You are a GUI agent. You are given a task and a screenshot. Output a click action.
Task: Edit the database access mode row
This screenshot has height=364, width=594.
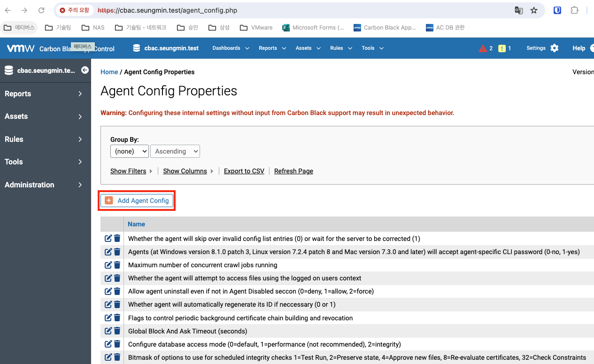point(108,344)
